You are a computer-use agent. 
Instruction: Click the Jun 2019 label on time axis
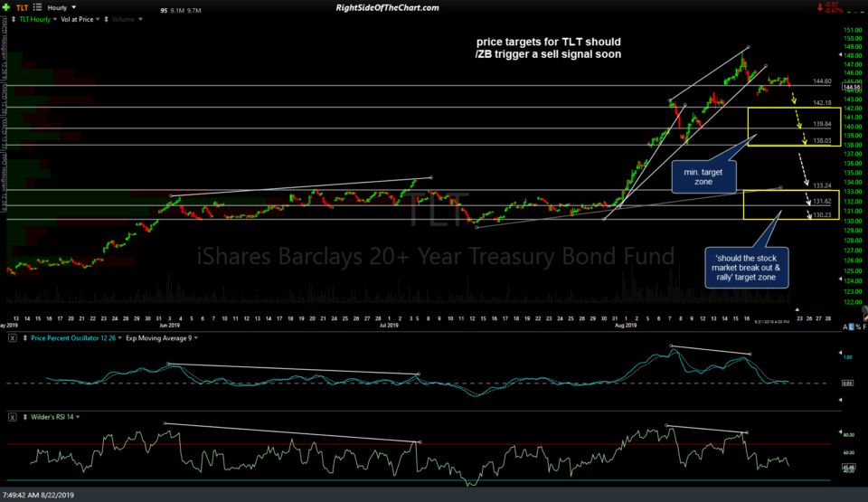169,326
